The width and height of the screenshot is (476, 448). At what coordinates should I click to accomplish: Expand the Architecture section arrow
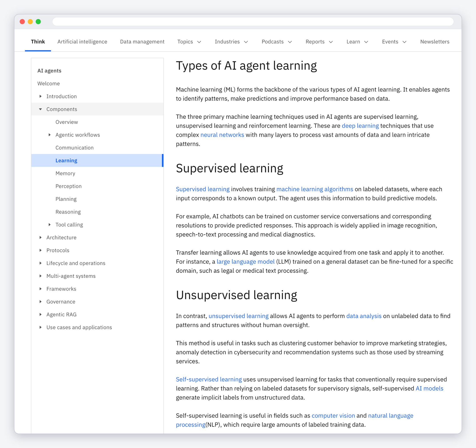pyautogui.click(x=40, y=238)
